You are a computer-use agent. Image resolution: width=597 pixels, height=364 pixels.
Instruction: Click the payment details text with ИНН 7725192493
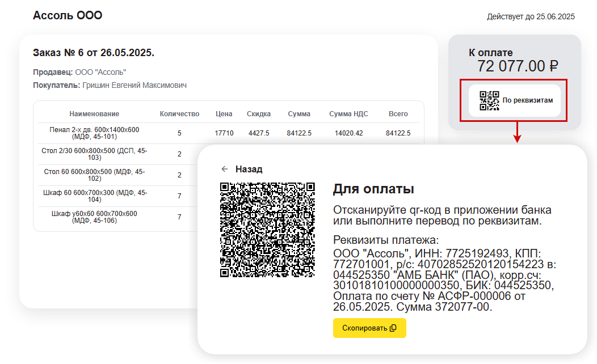click(444, 280)
